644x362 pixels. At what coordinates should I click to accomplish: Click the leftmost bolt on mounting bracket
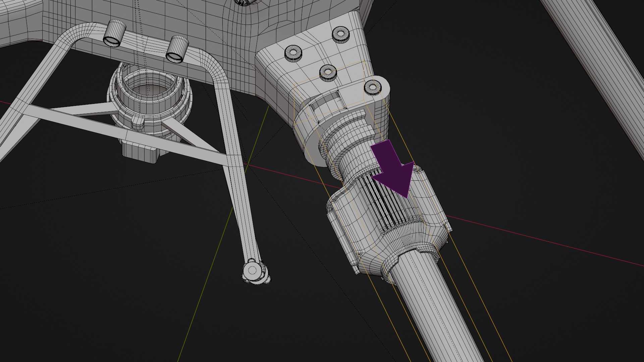click(x=293, y=53)
